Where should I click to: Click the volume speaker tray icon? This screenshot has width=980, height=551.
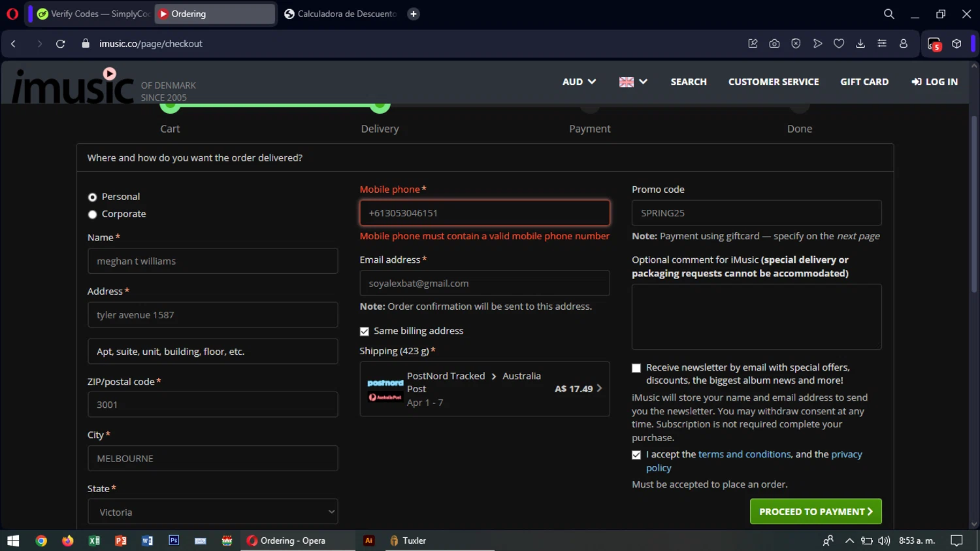[x=884, y=541]
